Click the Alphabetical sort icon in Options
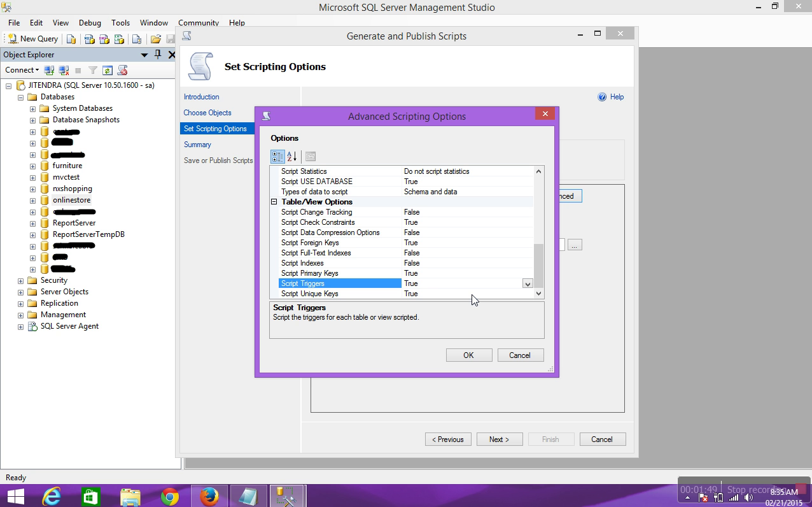Viewport: 812px width, 507px height. (292, 156)
